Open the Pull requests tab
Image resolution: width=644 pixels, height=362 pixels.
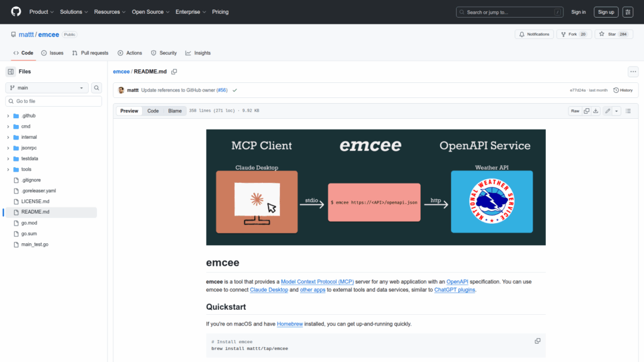[90, 53]
